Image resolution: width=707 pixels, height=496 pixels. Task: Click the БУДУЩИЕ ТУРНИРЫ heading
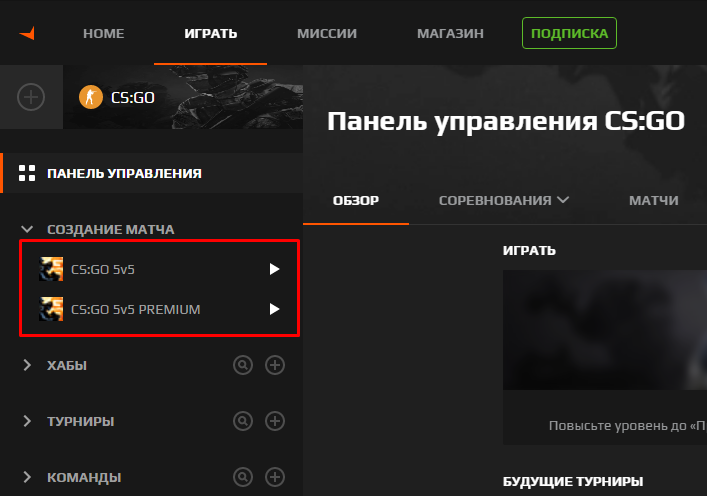[573, 482]
